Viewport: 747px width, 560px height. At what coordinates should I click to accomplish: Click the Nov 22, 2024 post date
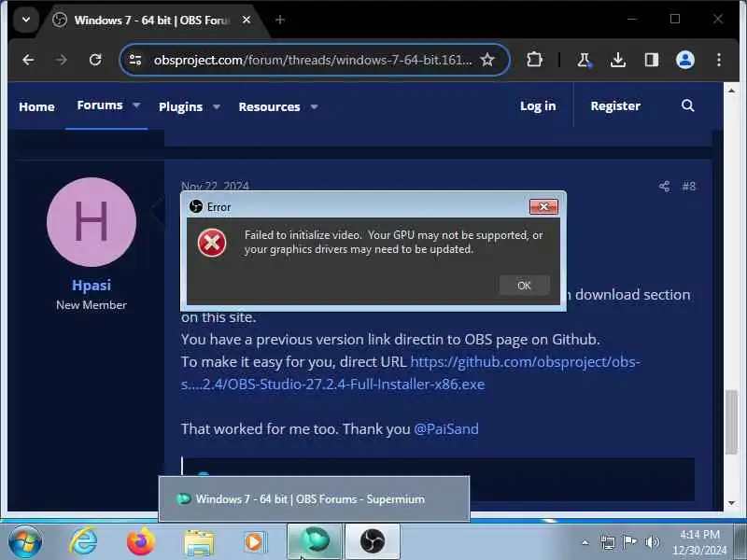(215, 186)
